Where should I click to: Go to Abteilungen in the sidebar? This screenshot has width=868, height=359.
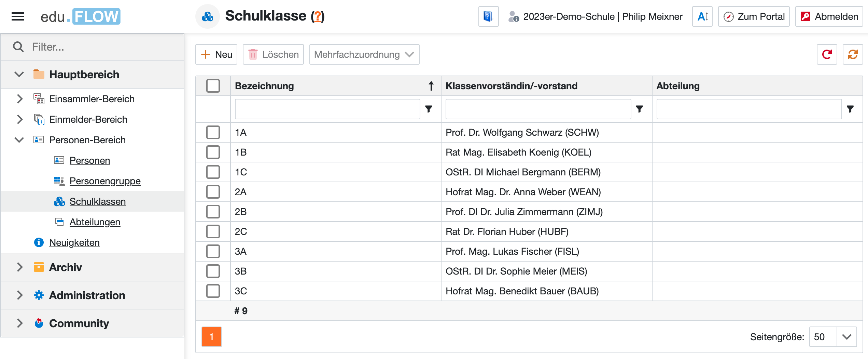click(x=95, y=222)
